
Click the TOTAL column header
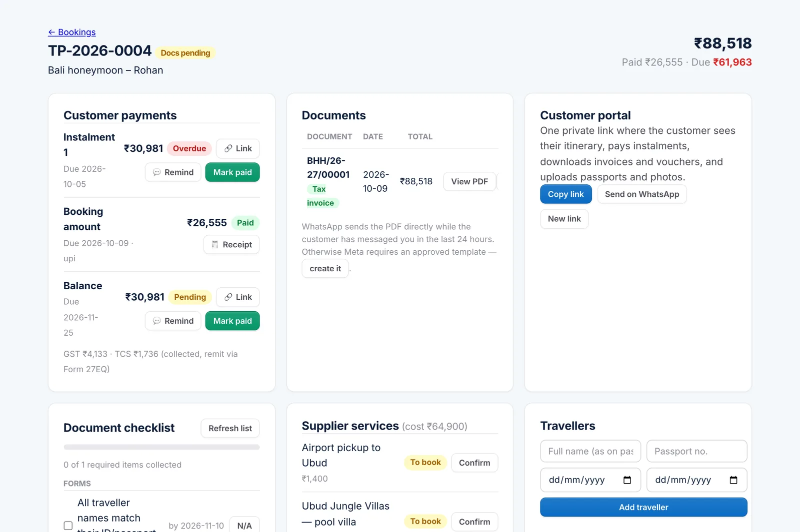coord(420,137)
